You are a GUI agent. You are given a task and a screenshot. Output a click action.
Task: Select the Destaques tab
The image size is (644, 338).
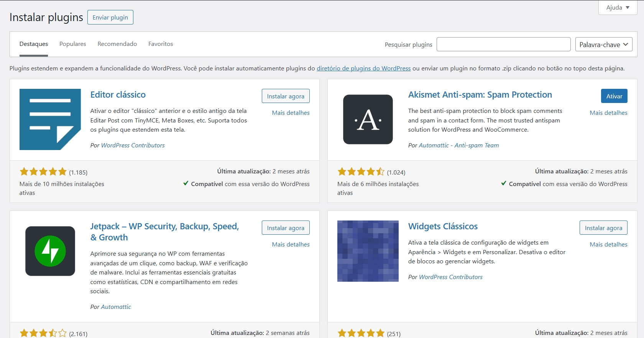pyautogui.click(x=34, y=44)
